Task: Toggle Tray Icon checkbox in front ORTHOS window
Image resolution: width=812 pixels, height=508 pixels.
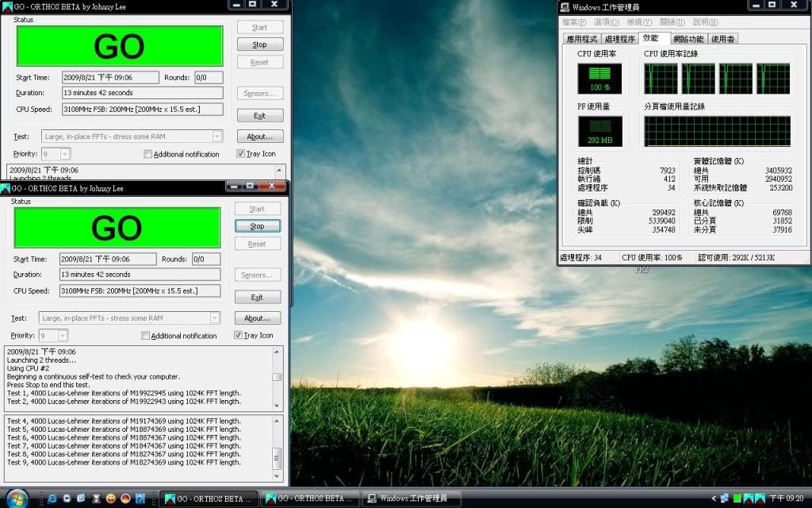Action: click(239, 336)
